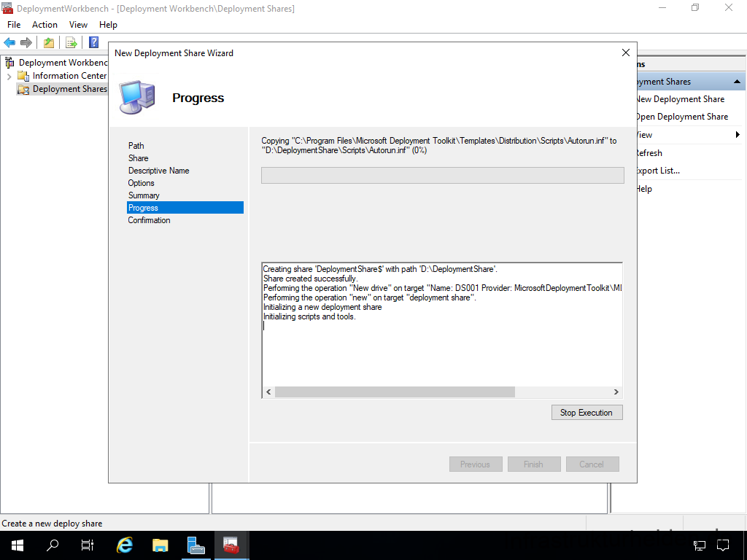Open the View menu
This screenshot has height=560, width=747.
[x=78, y=25]
